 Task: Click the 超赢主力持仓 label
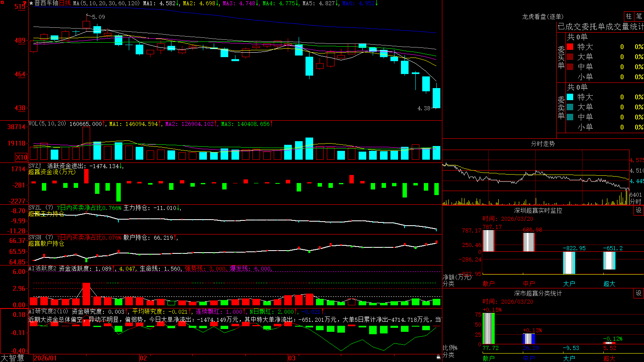tap(46, 214)
